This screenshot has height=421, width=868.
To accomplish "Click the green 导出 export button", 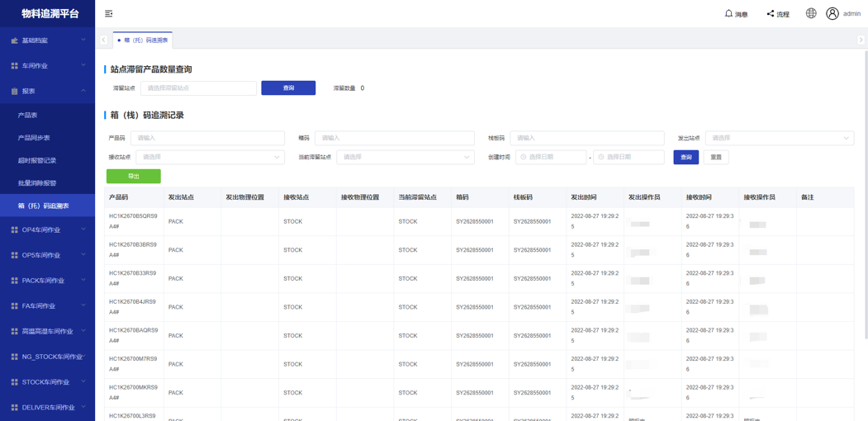I will (x=134, y=176).
